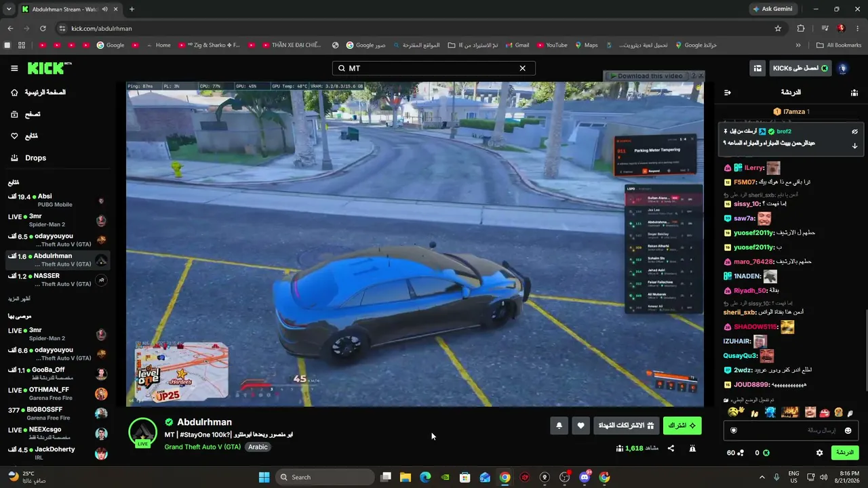Select the Arabic language tag
This screenshot has height=488, width=868.
258,447
